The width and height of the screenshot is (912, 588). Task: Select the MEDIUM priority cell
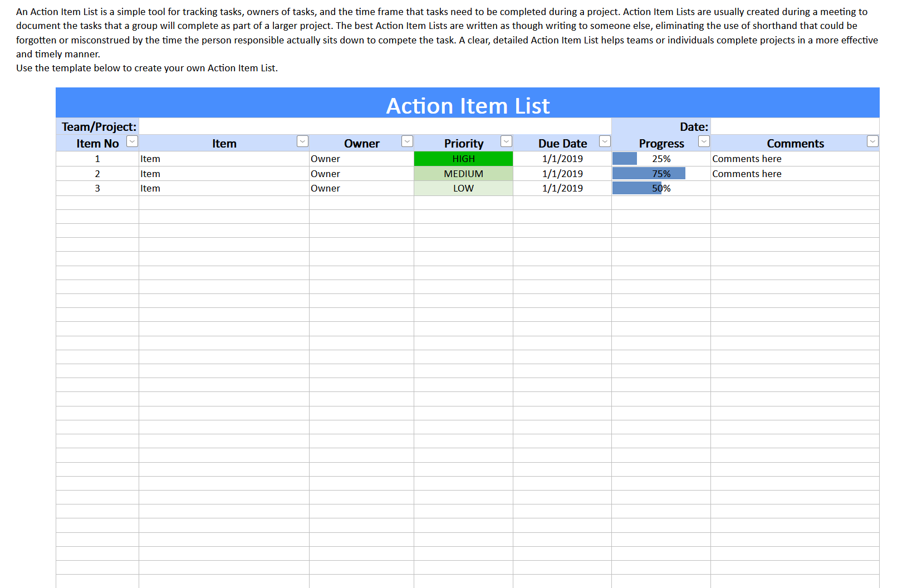[x=463, y=173]
